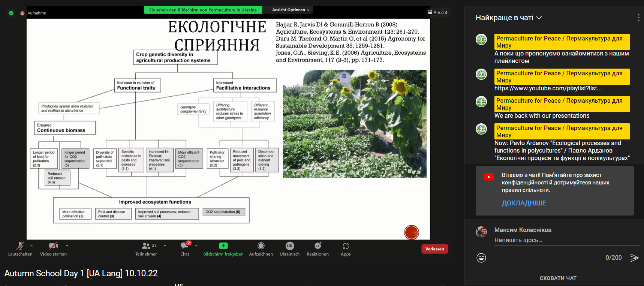Click the 'CO2 sequestration (5)' box
Screen dimensions: 644x286
(x=224, y=212)
